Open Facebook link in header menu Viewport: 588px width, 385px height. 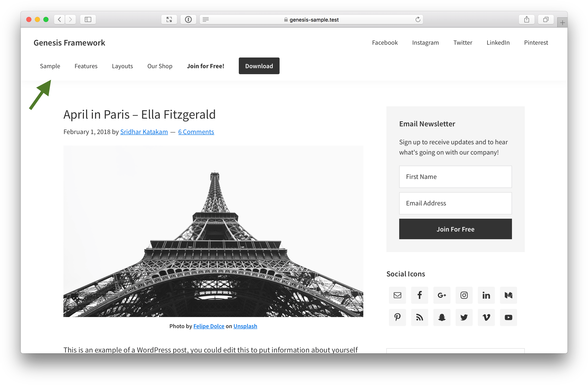coord(385,43)
